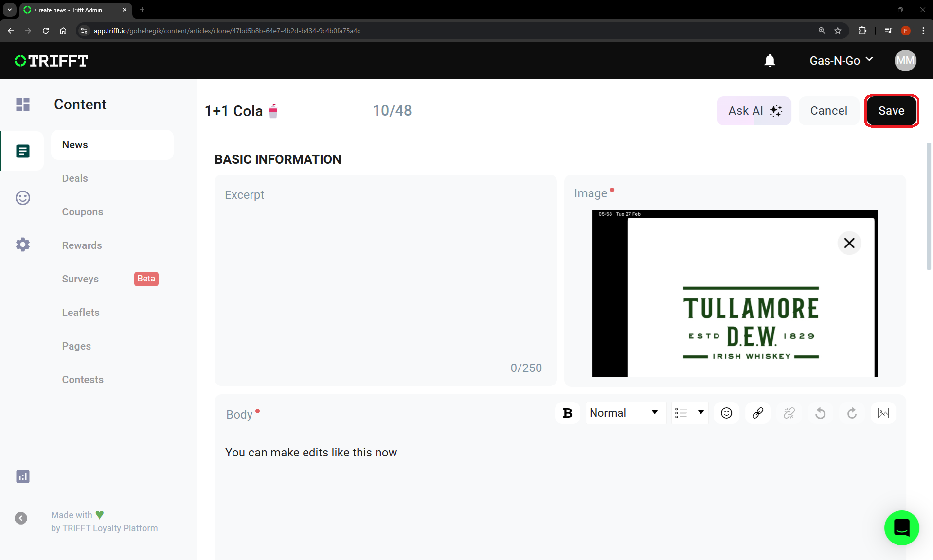933x560 pixels.
Task: Open the notifications bell
Action: tap(770, 61)
